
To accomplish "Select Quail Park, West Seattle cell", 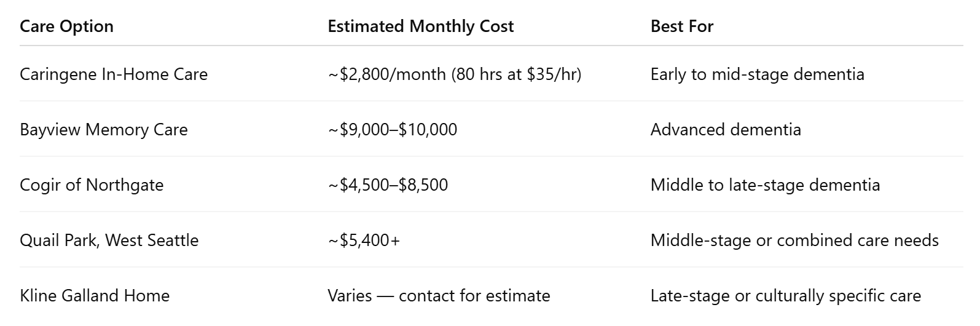I will 109,241.
